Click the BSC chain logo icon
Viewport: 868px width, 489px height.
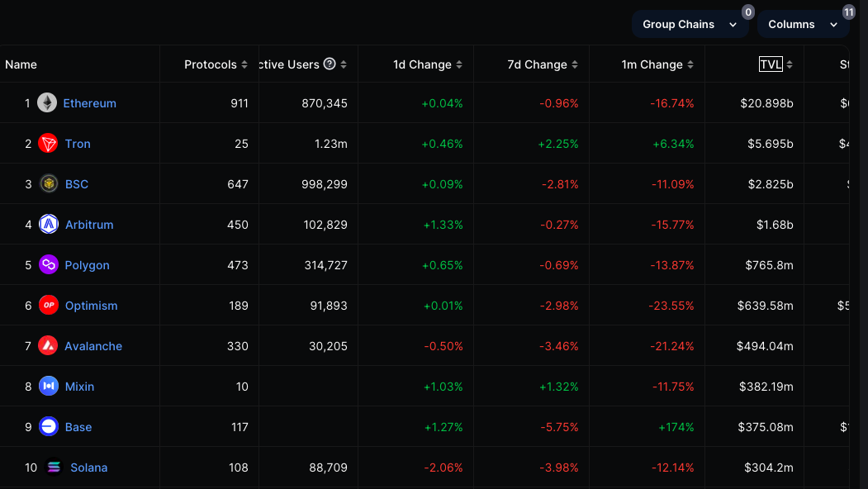(x=49, y=184)
